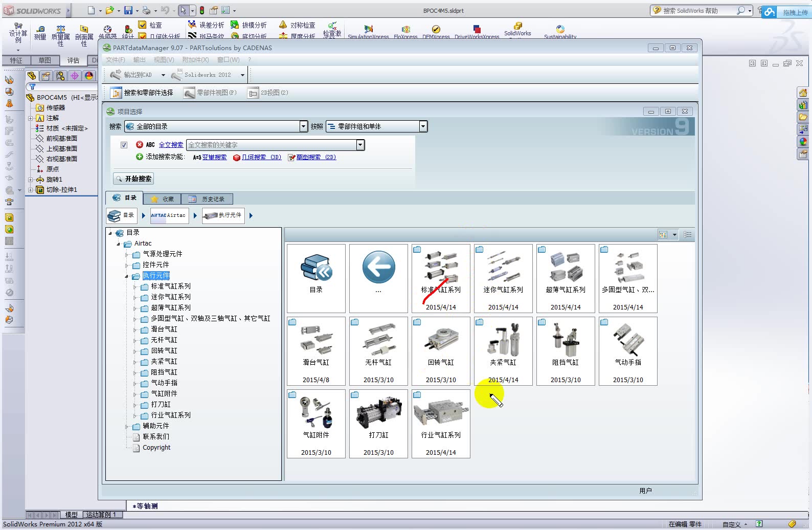The image size is (812, 530).
Task: Click the back arrow tile in catalog grid
Action: (378, 278)
